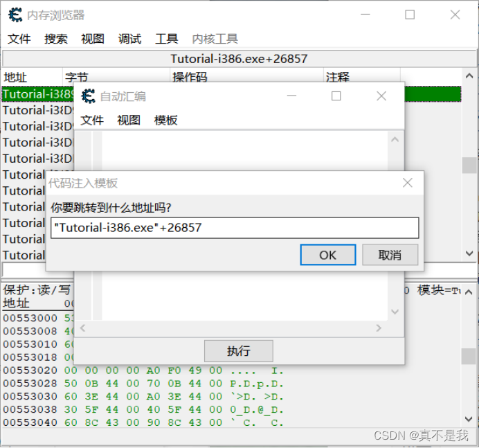
Task: Click hex address 00553038
Action: click(x=30, y=409)
